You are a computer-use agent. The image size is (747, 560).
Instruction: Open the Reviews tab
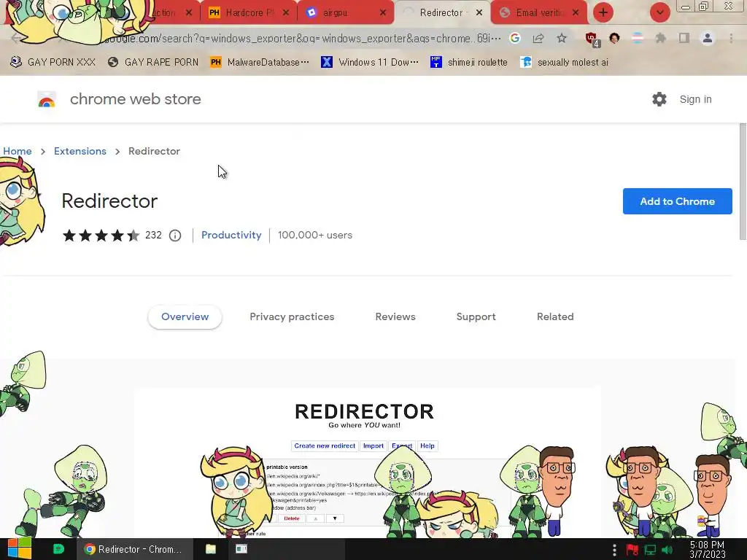[x=395, y=316]
